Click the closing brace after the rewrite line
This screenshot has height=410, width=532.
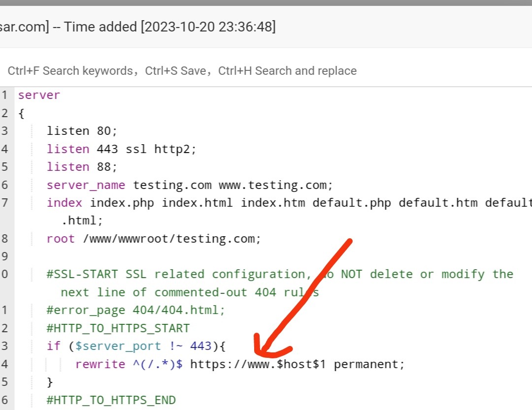(x=50, y=382)
